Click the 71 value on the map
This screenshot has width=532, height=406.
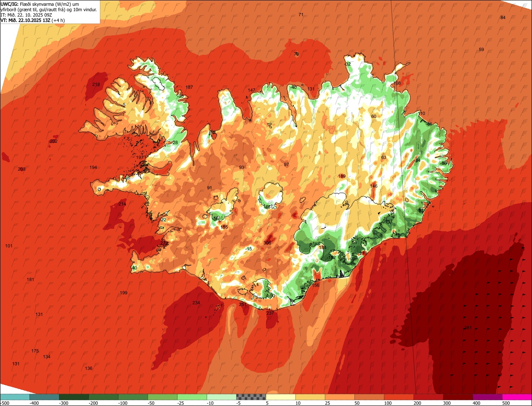click(x=301, y=15)
